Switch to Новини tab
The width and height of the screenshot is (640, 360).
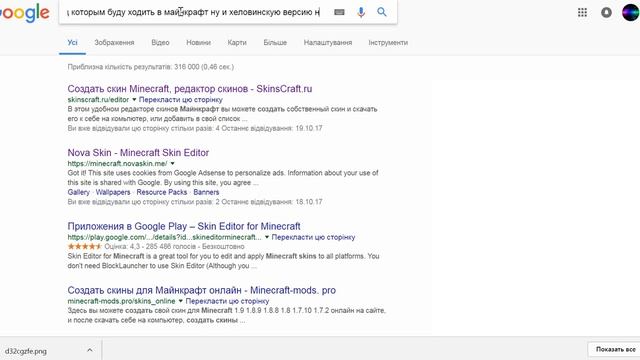[198, 42]
